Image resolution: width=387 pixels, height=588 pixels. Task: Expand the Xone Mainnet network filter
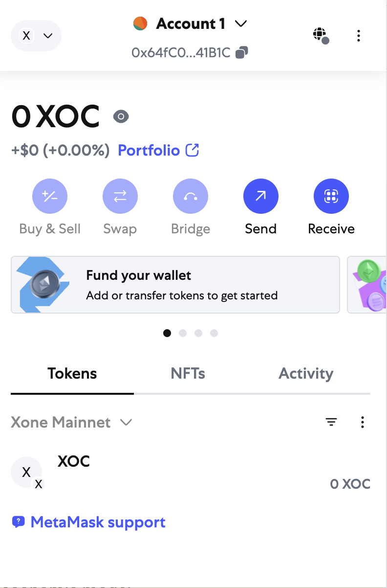72,422
